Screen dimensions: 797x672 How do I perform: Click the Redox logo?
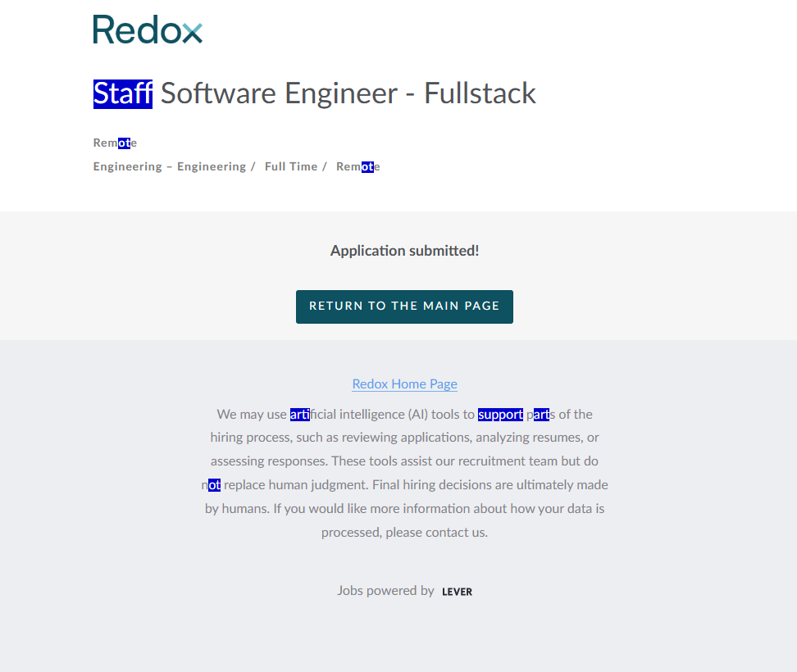[148, 30]
